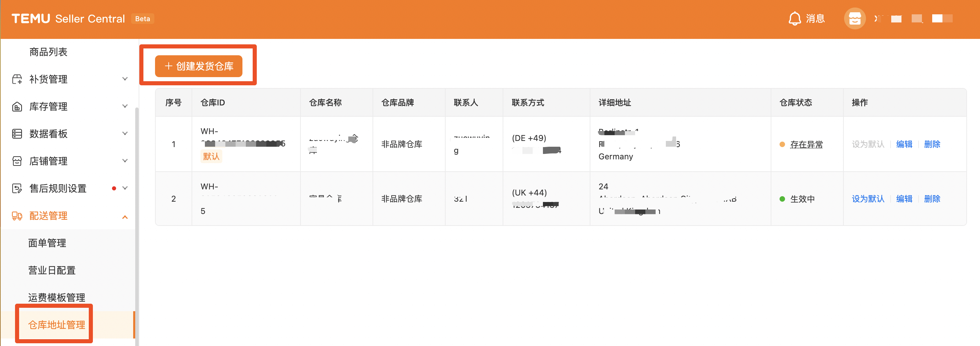The width and height of the screenshot is (980, 346).
Task: Open 运费模板管理 submenu item
Action: pos(57,298)
